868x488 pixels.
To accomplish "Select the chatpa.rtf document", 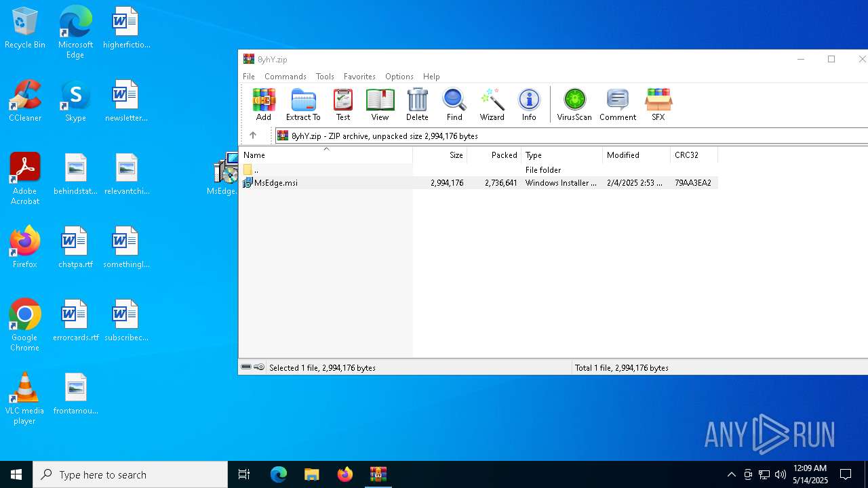I will point(75,247).
